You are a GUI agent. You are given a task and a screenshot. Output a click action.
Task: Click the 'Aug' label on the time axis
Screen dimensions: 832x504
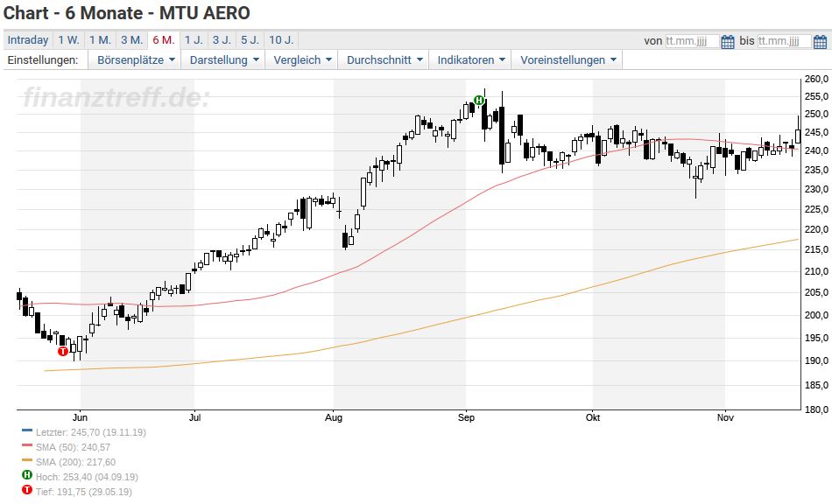point(334,417)
